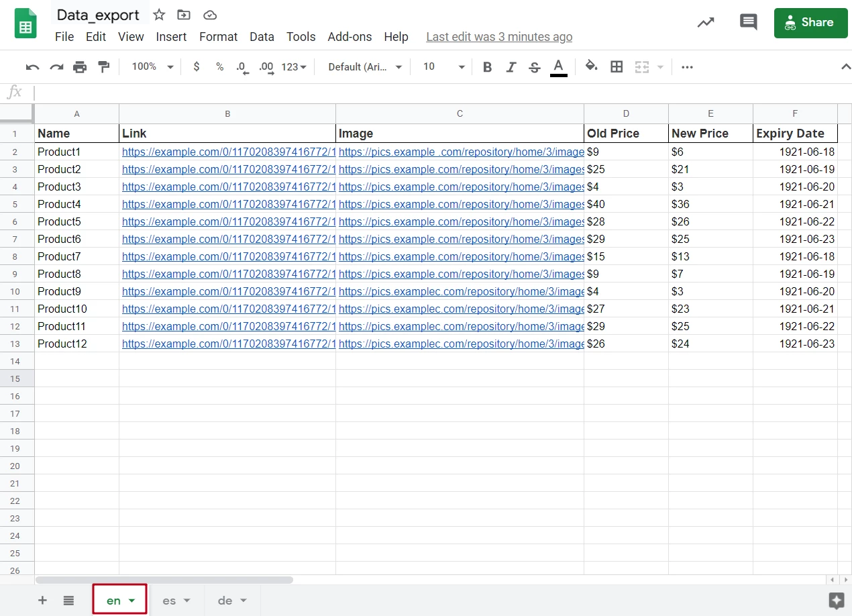Viewport: 852px width, 616px height.
Task: Activate the paint format tool
Action: pyautogui.click(x=103, y=67)
